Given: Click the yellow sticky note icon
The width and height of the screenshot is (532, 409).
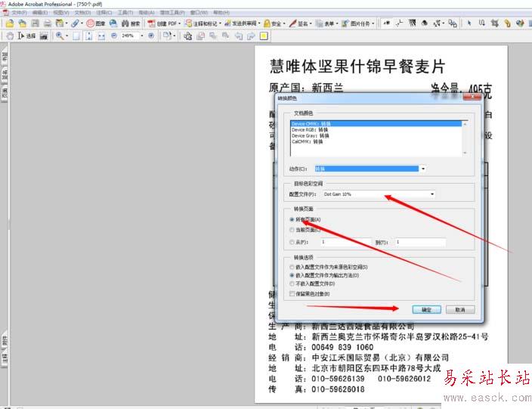Looking at the screenshot, I should point(264,36).
